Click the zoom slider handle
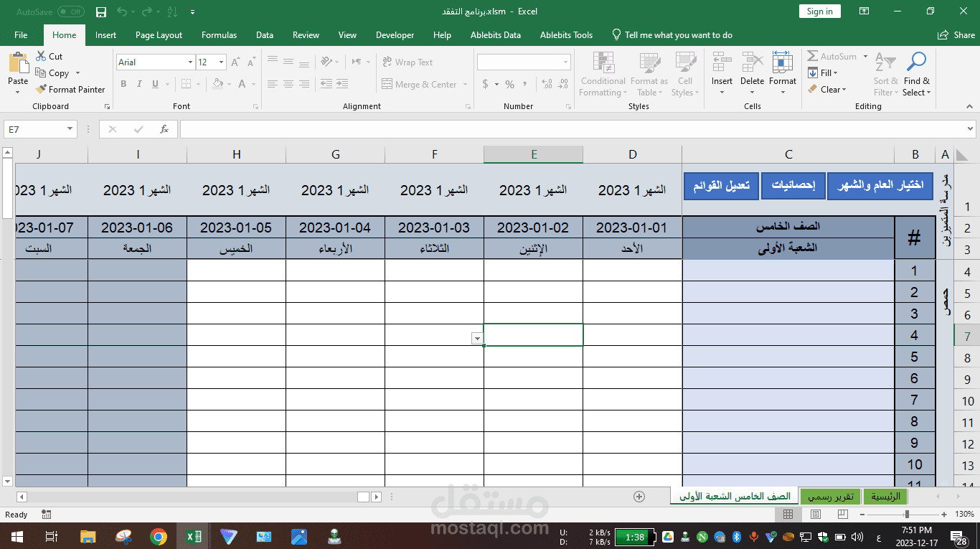The height and width of the screenshot is (549, 980). [907, 514]
